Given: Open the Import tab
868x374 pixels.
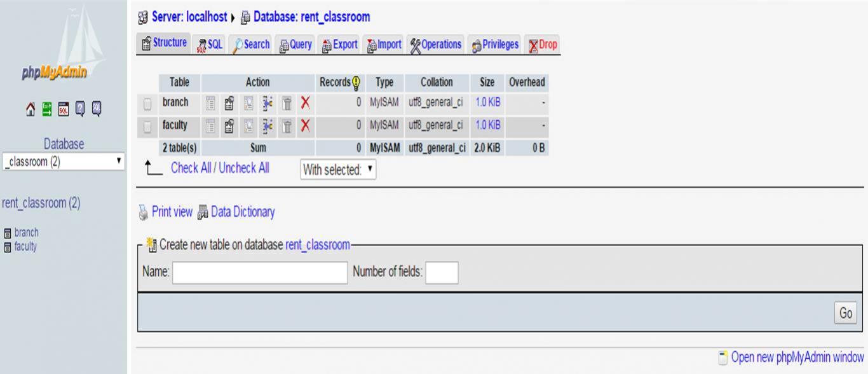Looking at the screenshot, I should (x=384, y=45).
